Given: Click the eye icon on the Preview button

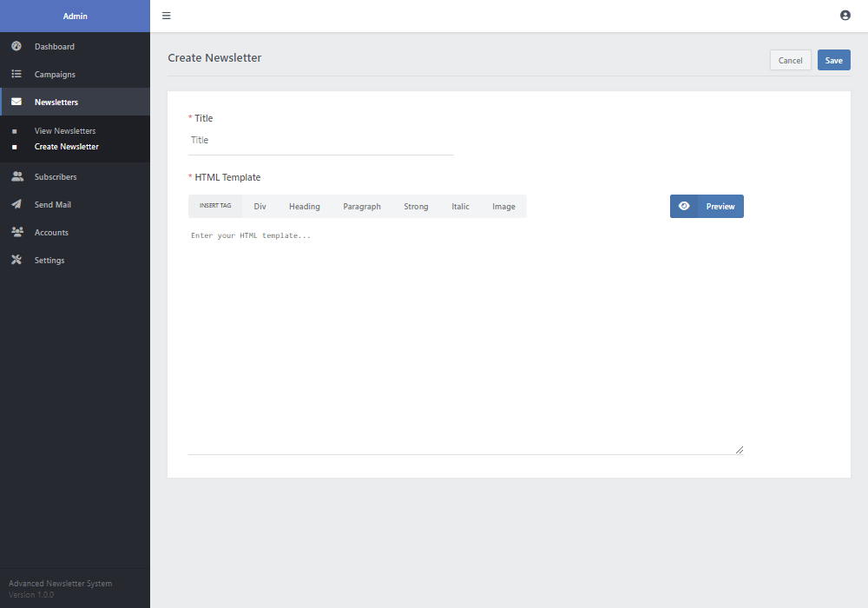Looking at the screenshot, I should (684, 206).
